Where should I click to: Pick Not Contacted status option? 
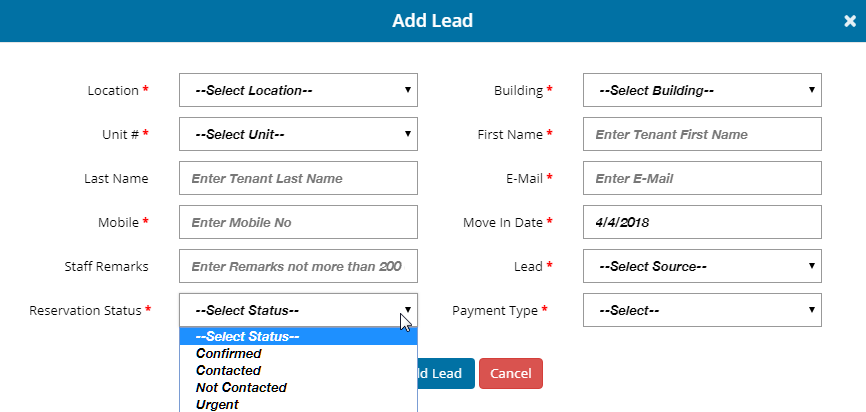(x=298, y=388)
